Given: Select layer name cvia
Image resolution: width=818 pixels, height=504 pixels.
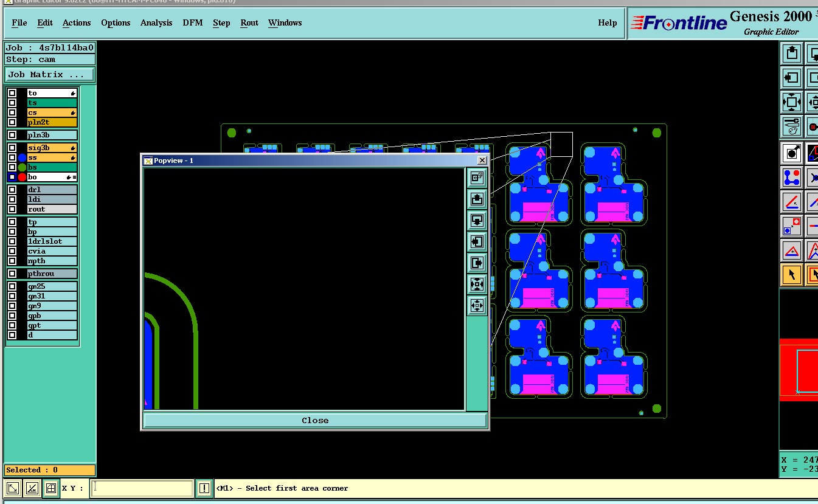Looking at the screenshot, I should coord(52,251).
